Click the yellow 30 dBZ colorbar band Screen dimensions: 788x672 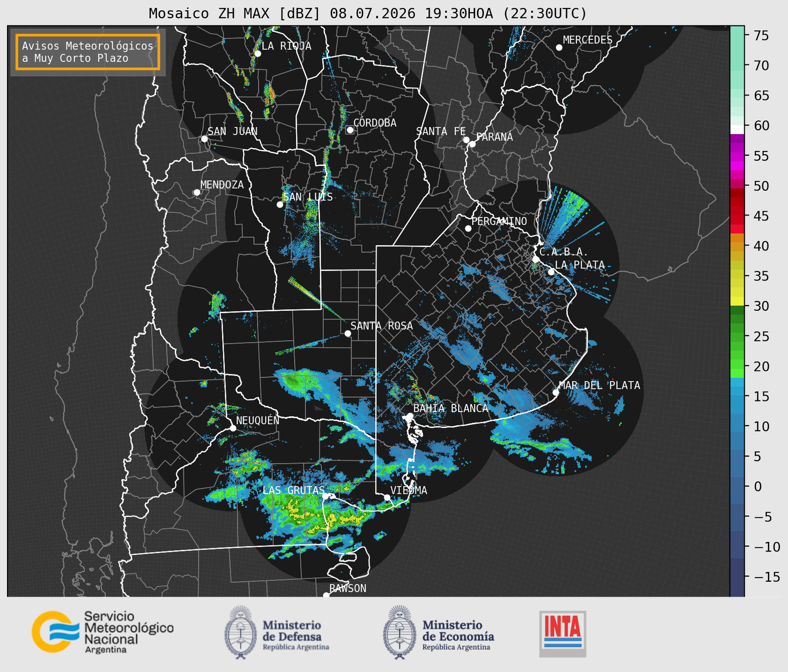pos(737,301)
